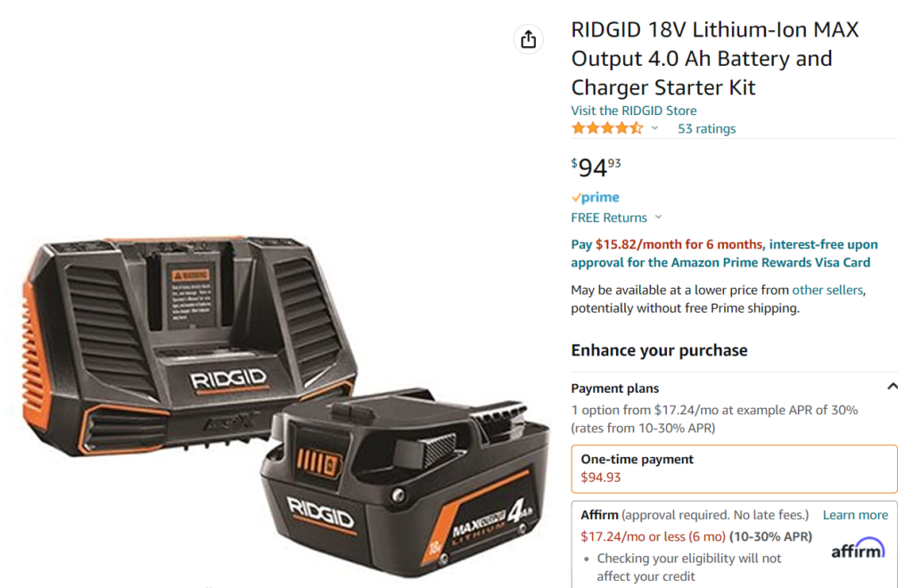Select the Affirm payment plan option
This screenshot has width=913, height=588.
(x=735, y=544)
